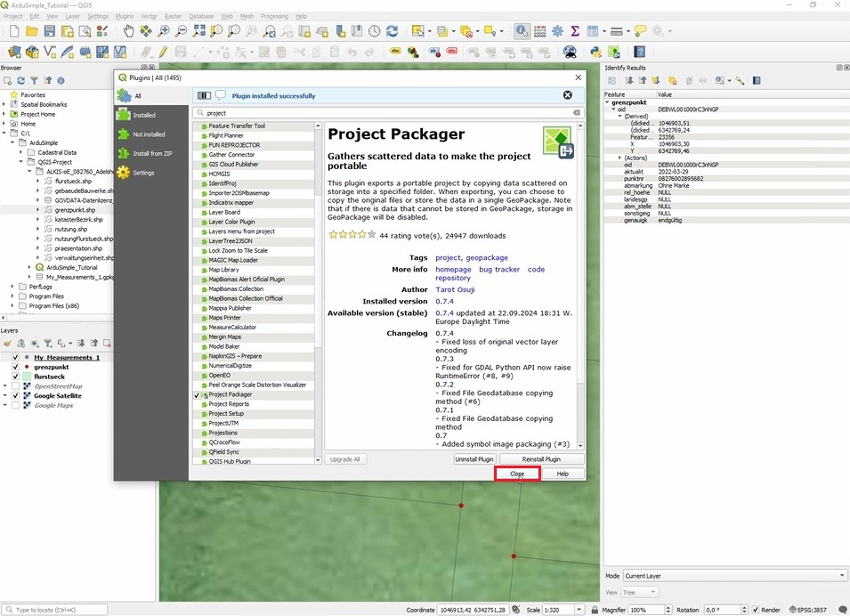This screenshot has height=616, width=850.
Task: Click the fifth rating star for Project Packager
Action: pos(372,235)
